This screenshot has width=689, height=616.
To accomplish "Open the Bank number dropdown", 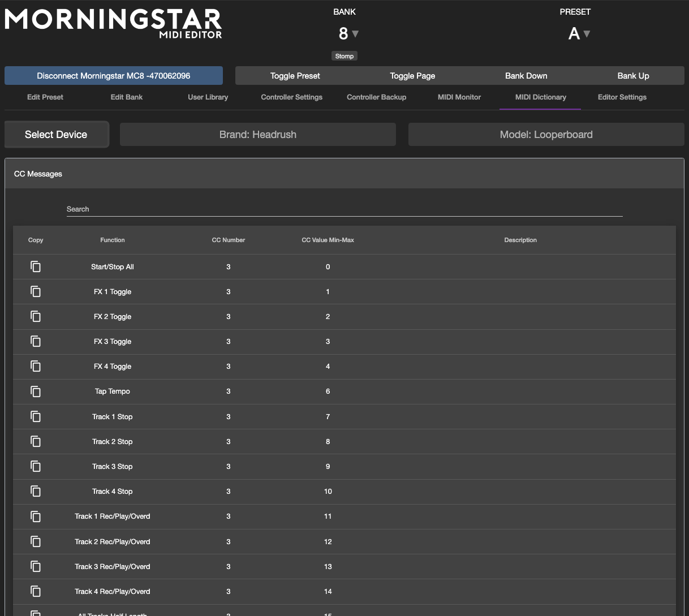I will pos(348,34).
